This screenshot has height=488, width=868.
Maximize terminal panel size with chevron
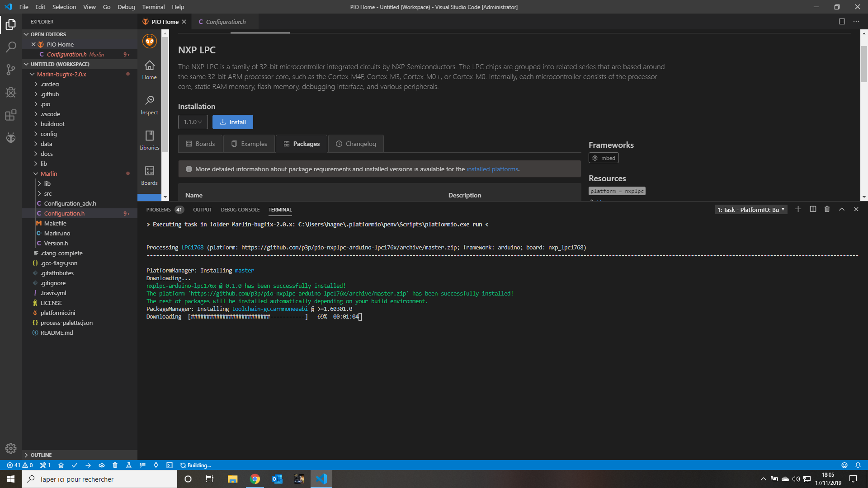click(841, 209)
